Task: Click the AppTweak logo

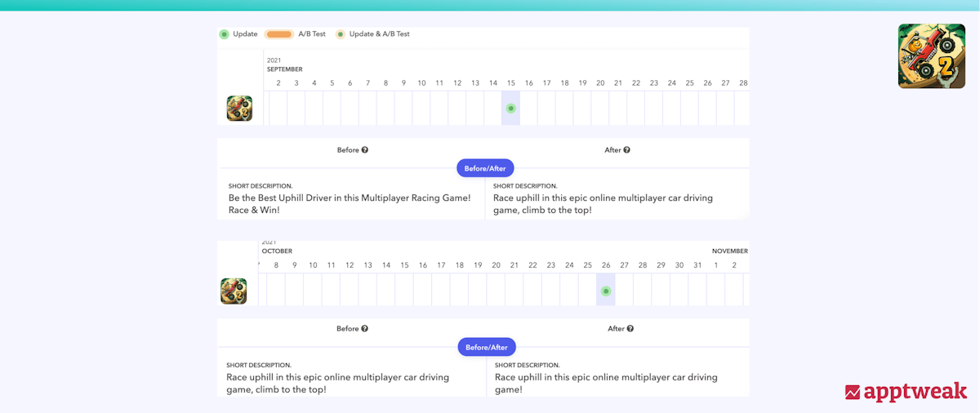Action: coord(906,392)
